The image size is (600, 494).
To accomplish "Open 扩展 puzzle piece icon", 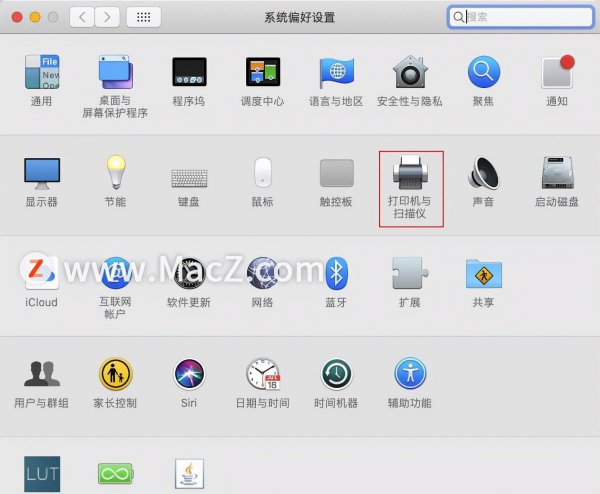I will [410, 273].
